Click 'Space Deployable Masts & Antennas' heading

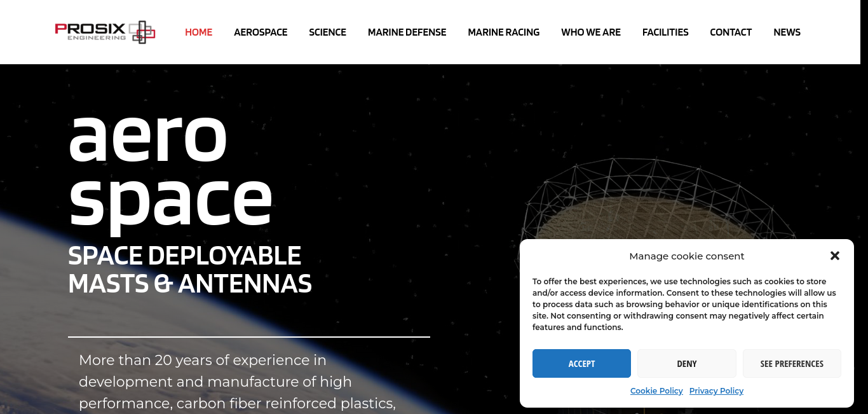click(190, 270)
